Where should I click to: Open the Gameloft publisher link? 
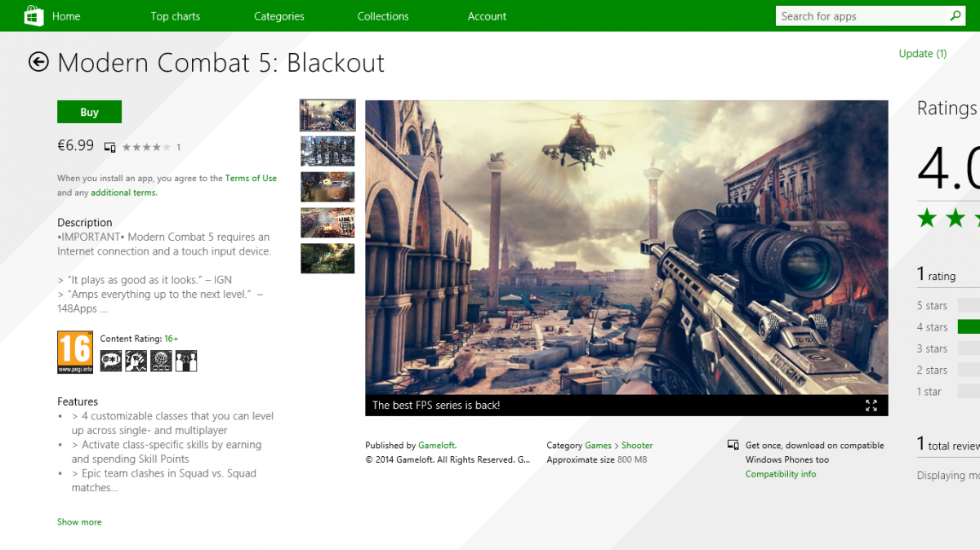[437, 446]
